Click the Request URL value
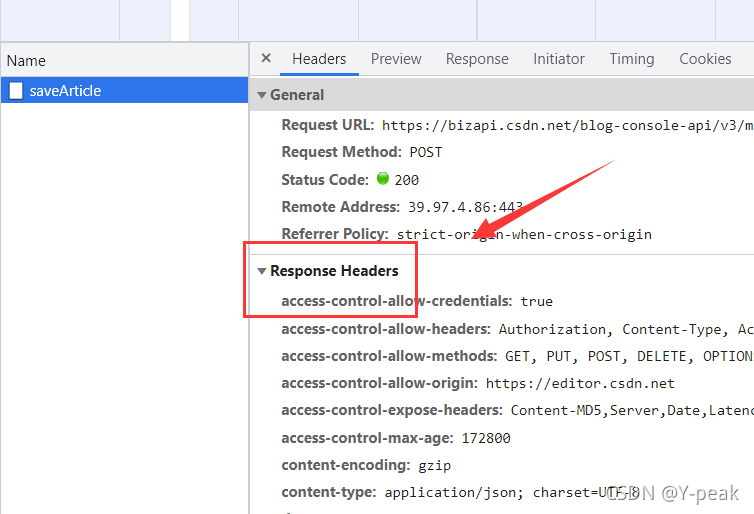 point(567,126)
